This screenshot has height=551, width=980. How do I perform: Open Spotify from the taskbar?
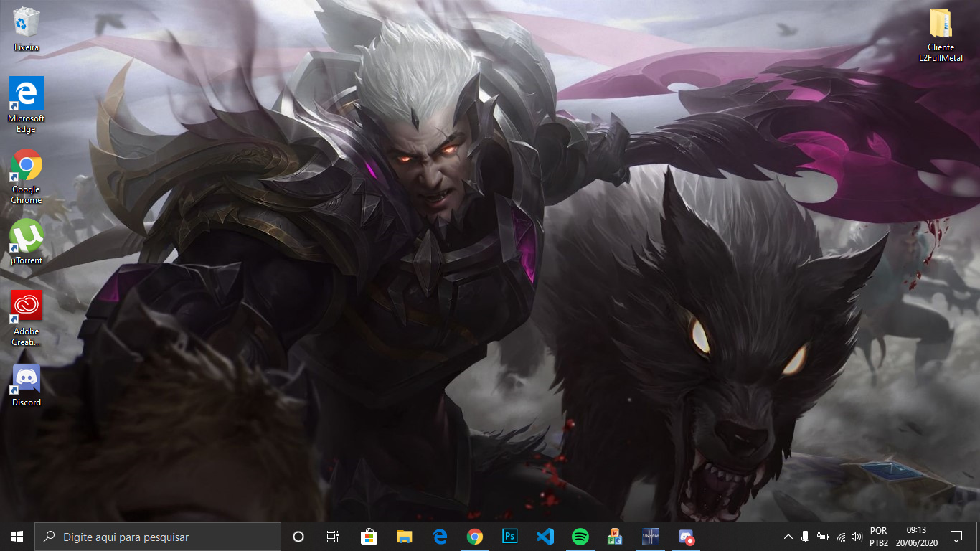coord(580,537)
